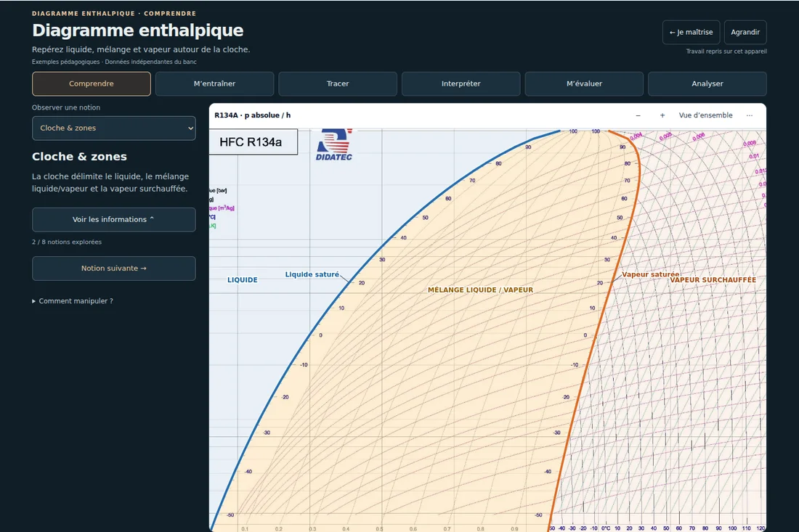
Task: Click the Observer une notion label
Action: [66, 107]
